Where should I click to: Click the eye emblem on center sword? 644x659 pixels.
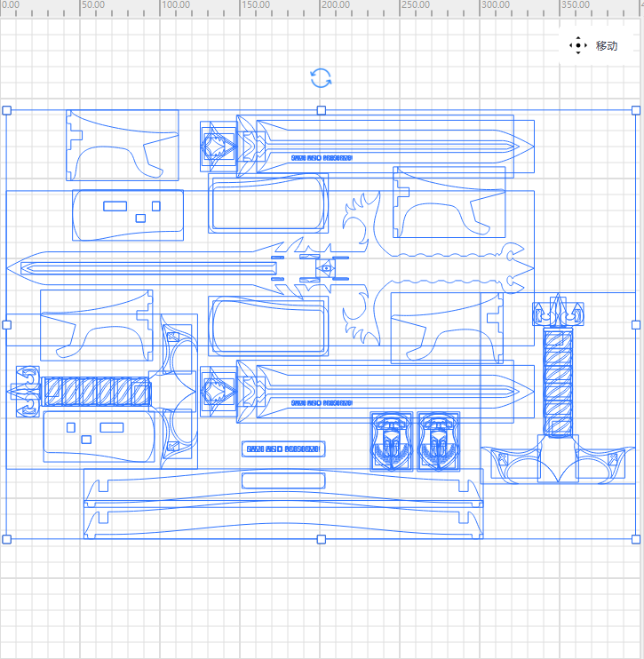click(x=326, y=267)
